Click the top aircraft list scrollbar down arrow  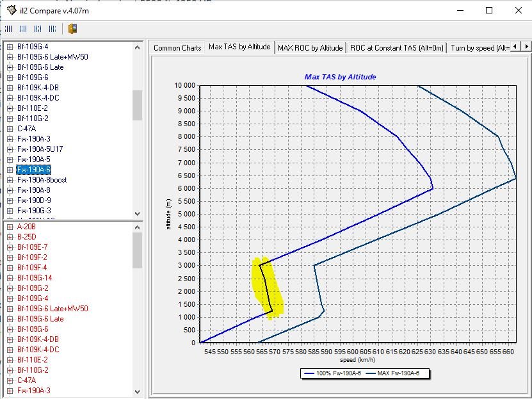pyautogui.click(x=137, y=214)
